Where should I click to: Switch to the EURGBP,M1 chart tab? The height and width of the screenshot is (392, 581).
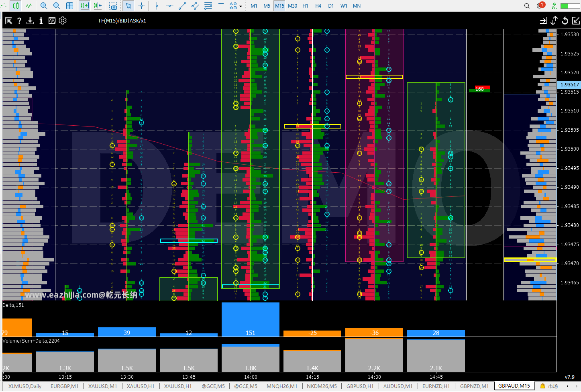click(64, 386)
